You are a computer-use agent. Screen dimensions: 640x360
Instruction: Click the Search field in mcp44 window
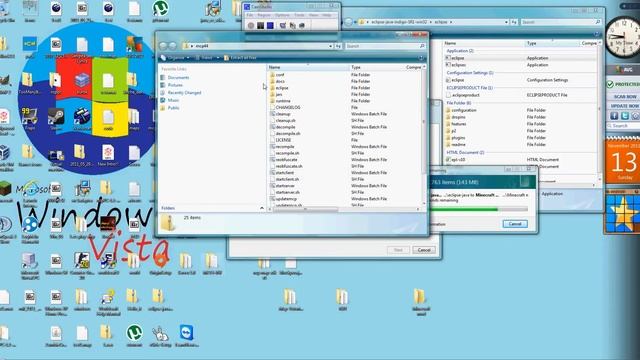(x=385, y=46)
